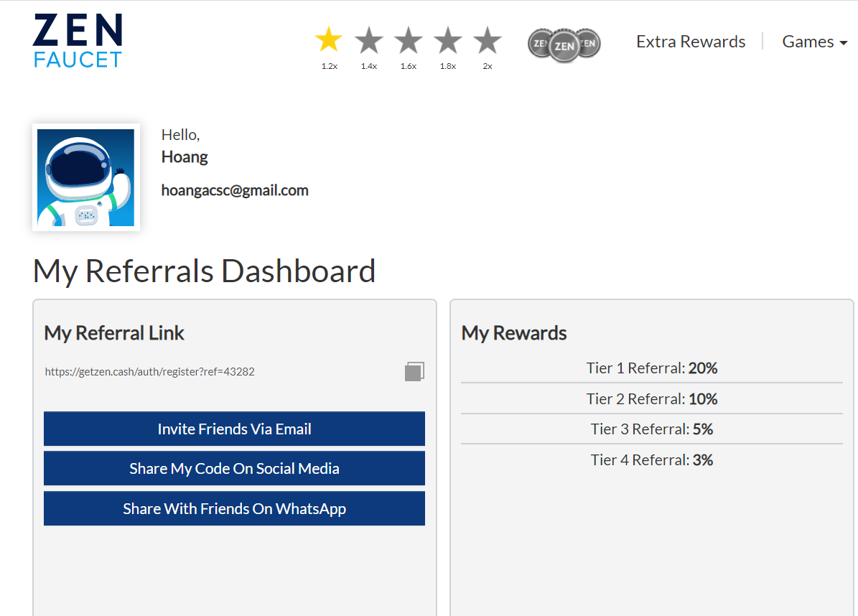Click the ZEN coins stack icon
Image resolution: width=858 pixels, height=616 pixels.
coord(564,45)
